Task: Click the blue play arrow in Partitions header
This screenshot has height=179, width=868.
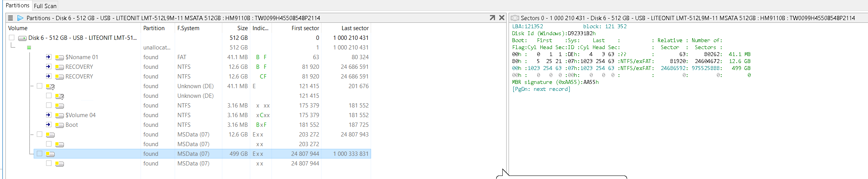Action: [20, 18]
